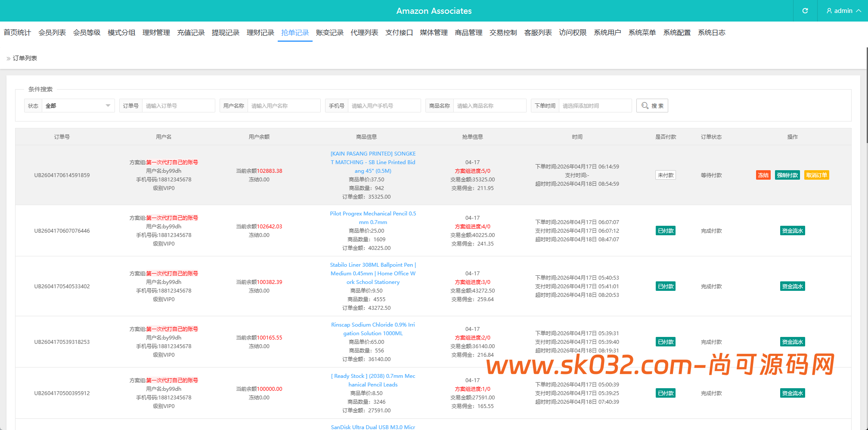Go to the 账变记录 tab
Image resolution: width=868 pixels, height=430 pixels.
tap(330, 32)
